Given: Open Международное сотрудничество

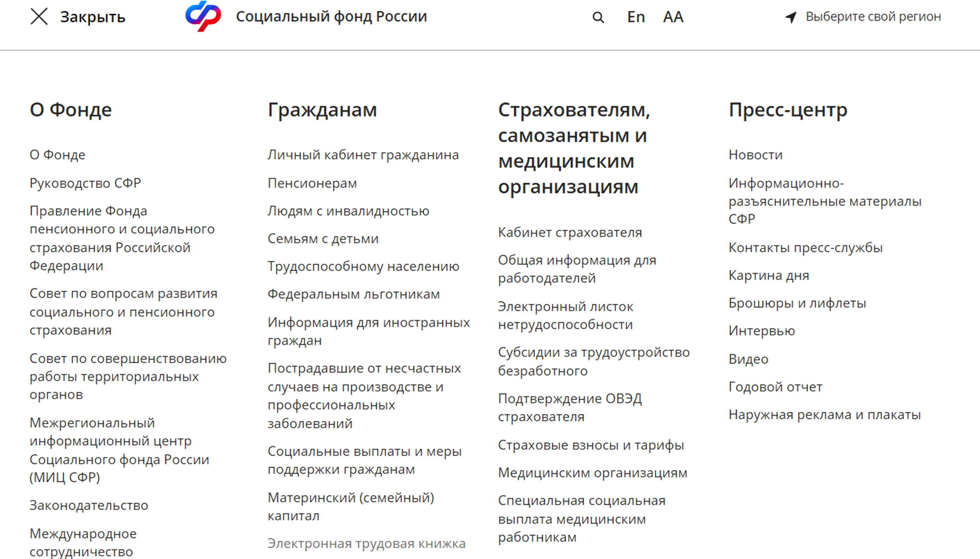Looking at the screenshot, I should (x=83, y=542).
